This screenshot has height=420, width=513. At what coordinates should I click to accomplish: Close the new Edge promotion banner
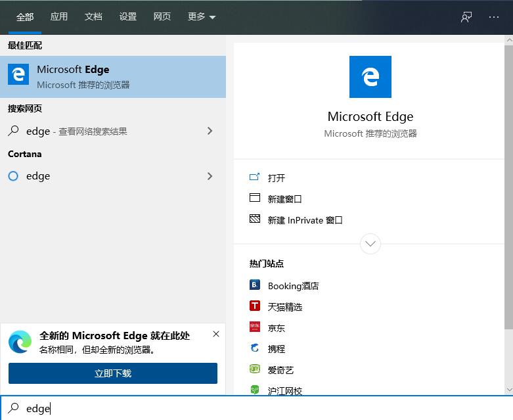click(x=216, y=334)
